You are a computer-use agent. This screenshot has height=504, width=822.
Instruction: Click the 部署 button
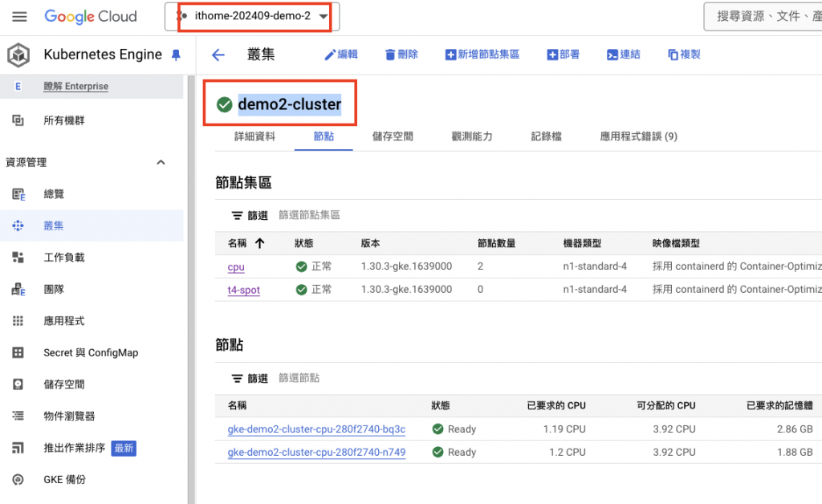[x=563, y=55]
